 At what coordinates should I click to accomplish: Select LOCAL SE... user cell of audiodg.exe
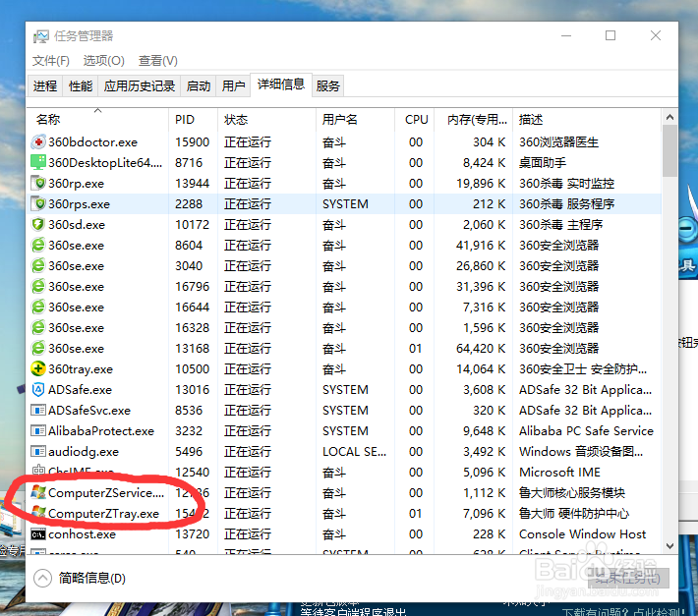tap(354, 451)
